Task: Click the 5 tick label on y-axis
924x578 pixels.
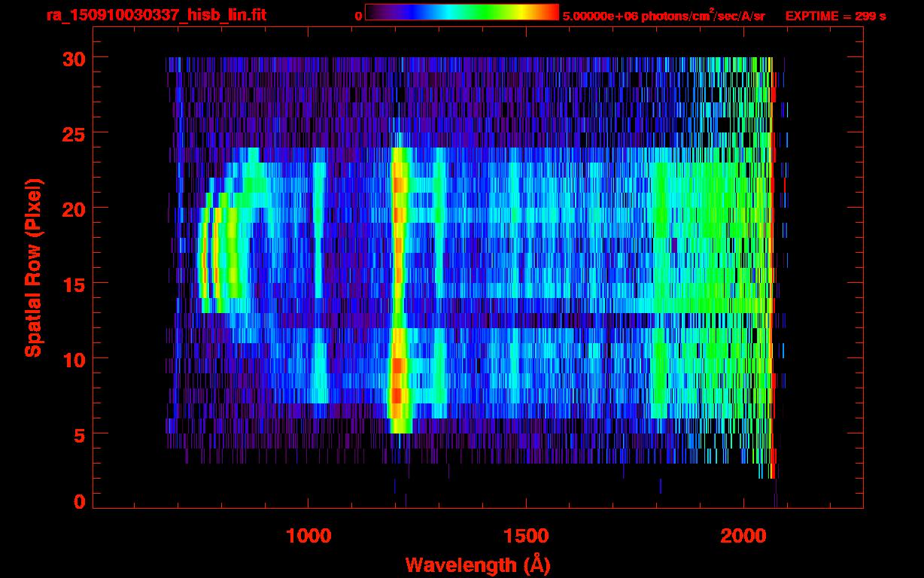Action: 79,434
